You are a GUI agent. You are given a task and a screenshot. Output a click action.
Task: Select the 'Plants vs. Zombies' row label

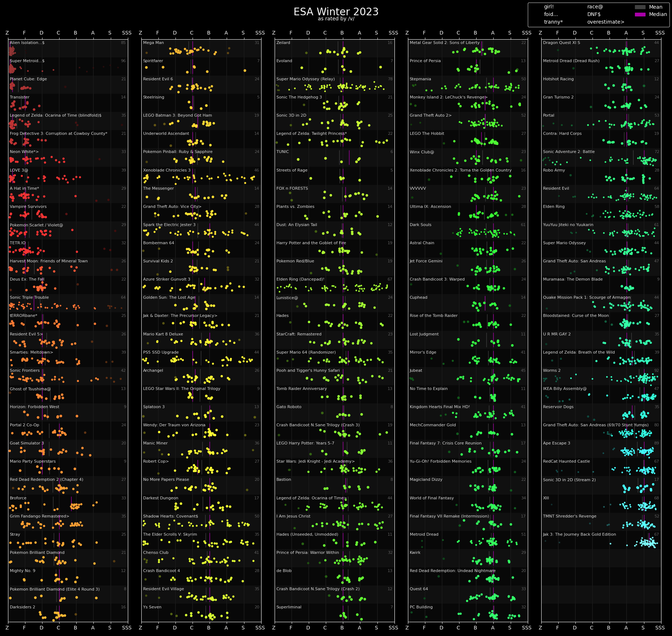(x=295, y=207)
